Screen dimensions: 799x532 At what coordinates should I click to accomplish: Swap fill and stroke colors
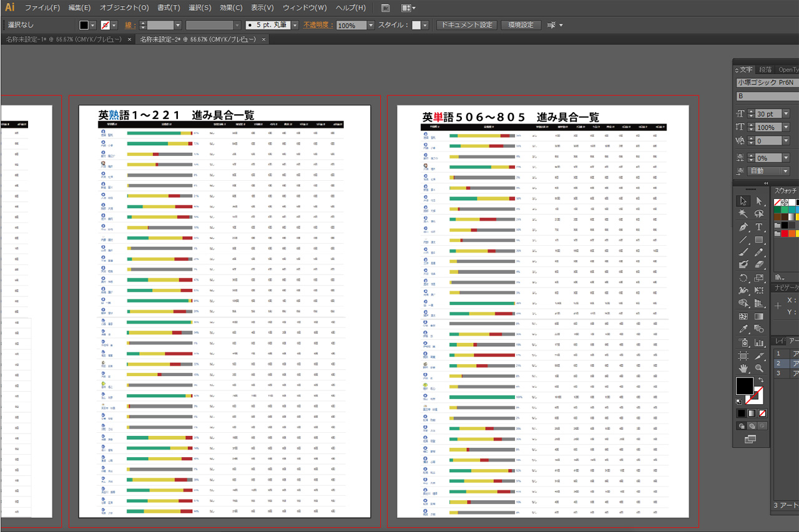pos(761,380)
